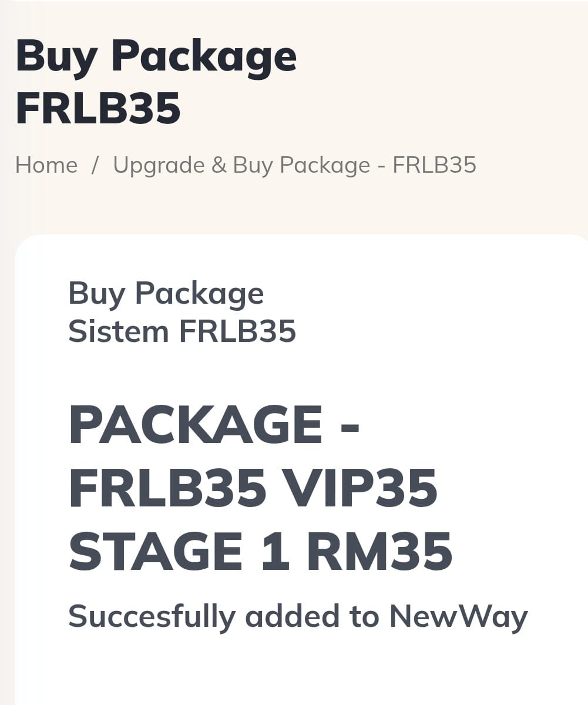Click the breadcrumb slash separator
The width and height of the screenshot is (588, 705).
click(x=95, y=165)
